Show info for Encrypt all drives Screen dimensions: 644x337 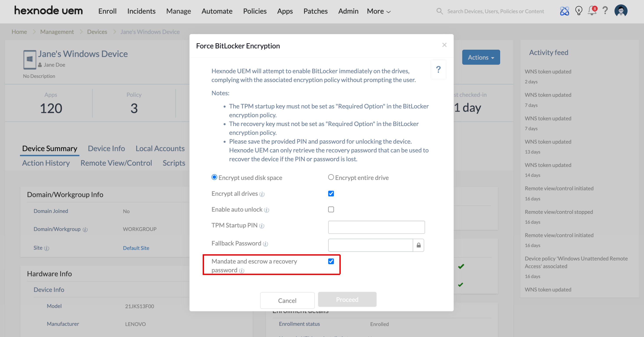[x=262, y=194]
